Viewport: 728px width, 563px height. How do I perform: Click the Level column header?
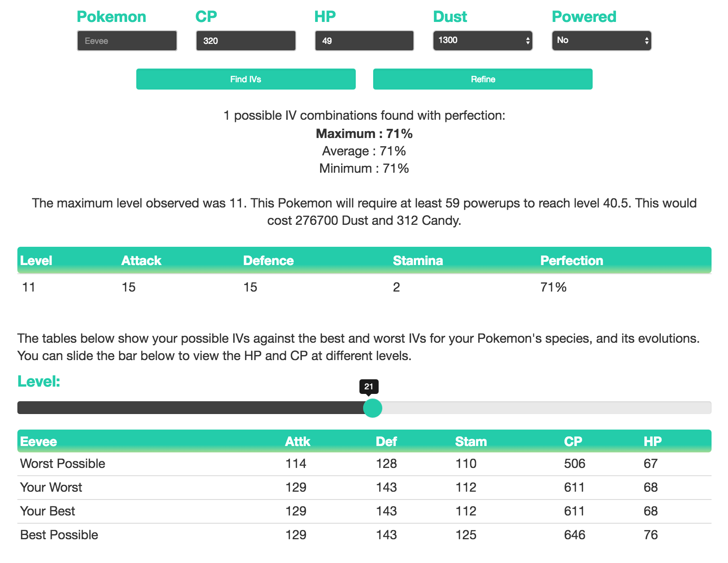[x=36, y=260]
